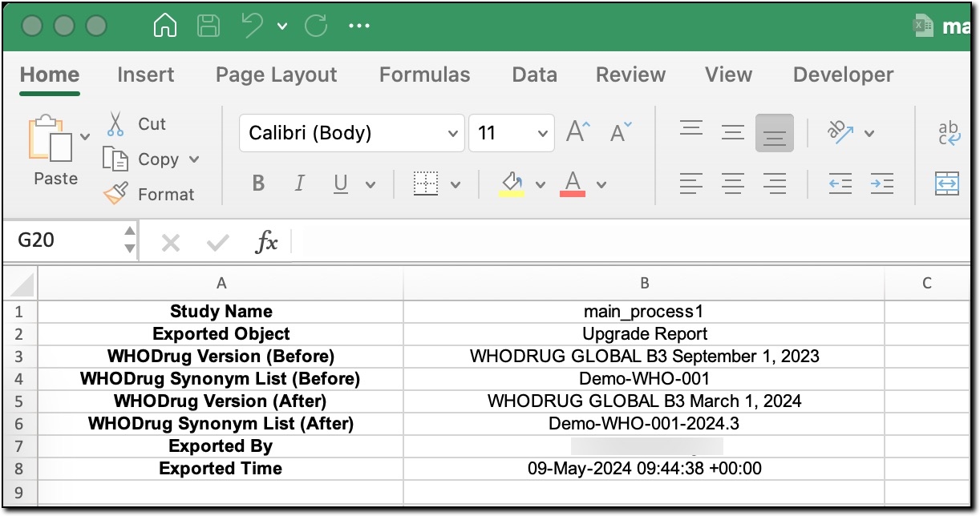Switch to the Developer tab
980x516 pixels.
click(x=843, y=75)
